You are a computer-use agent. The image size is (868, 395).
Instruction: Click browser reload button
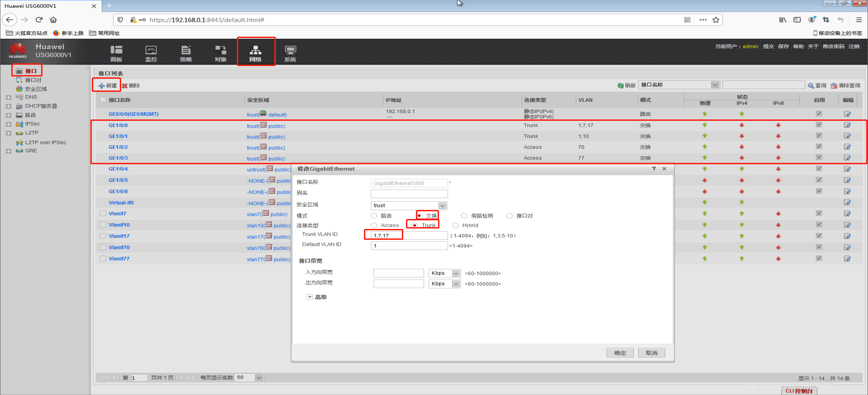[39, 20]
